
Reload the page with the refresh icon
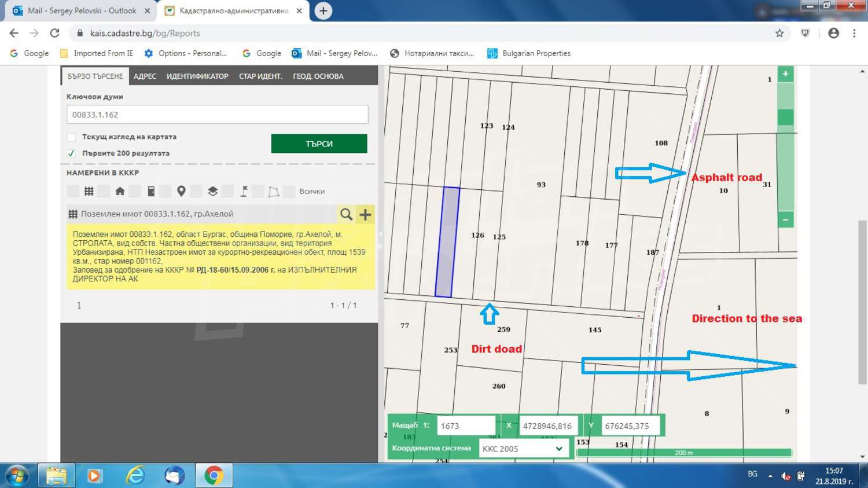pos(54,34)
